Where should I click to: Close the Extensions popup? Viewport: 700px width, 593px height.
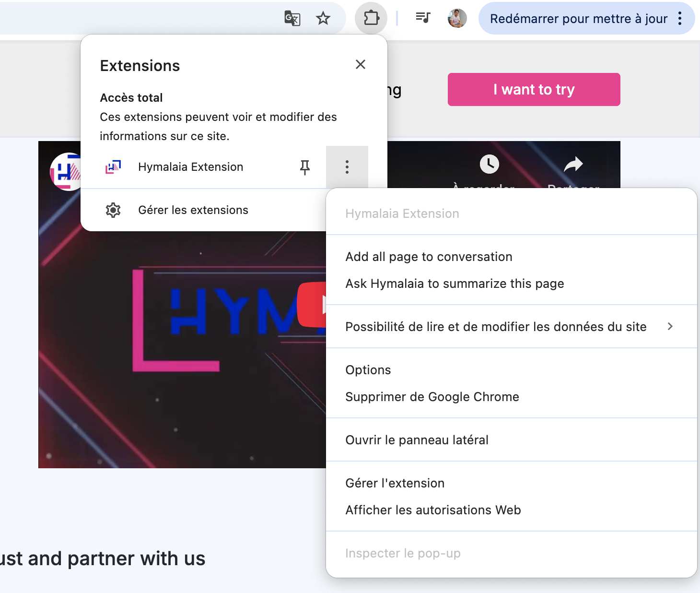point(361,64)
